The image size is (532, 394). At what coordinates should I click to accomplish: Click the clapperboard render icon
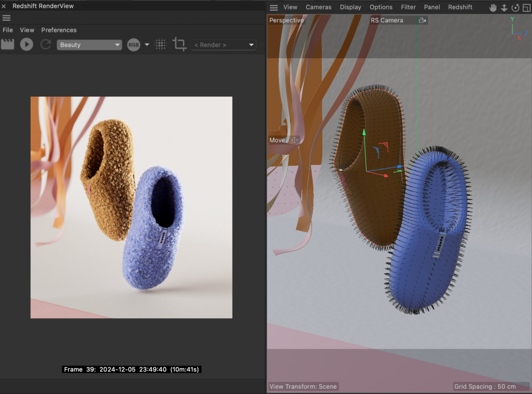pyautogui.click(x=7, y=44)
